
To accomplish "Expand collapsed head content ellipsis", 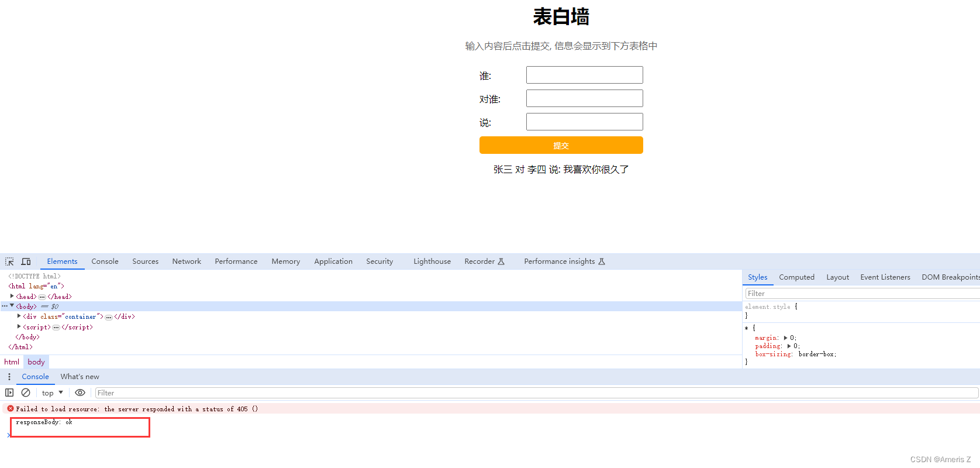I will 42,297.
